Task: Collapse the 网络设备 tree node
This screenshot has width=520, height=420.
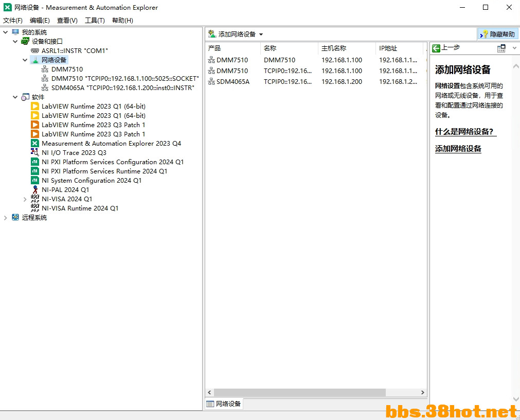Action: 25,60
